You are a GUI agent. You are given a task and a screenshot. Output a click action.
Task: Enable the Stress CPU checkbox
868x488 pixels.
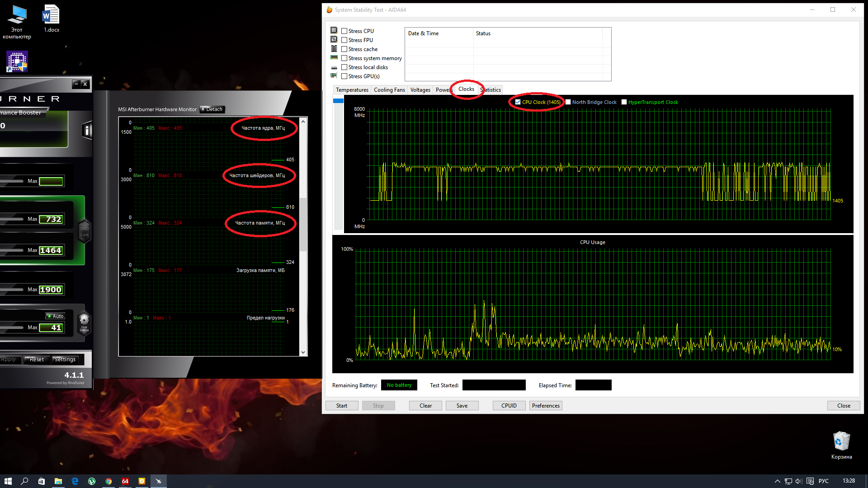tap(344, 31)
